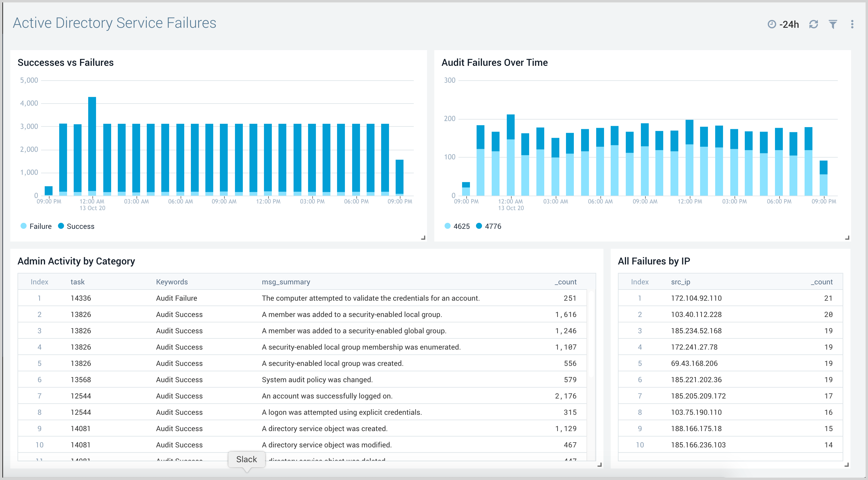Open the more actions kebab menu
This screenshot has height=480, width=868.
853,24
